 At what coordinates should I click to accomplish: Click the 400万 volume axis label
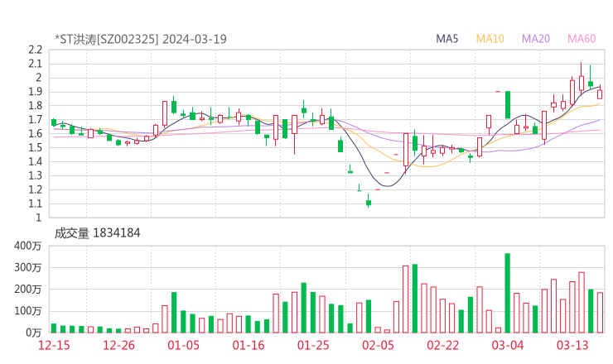[x=28, y=246]
